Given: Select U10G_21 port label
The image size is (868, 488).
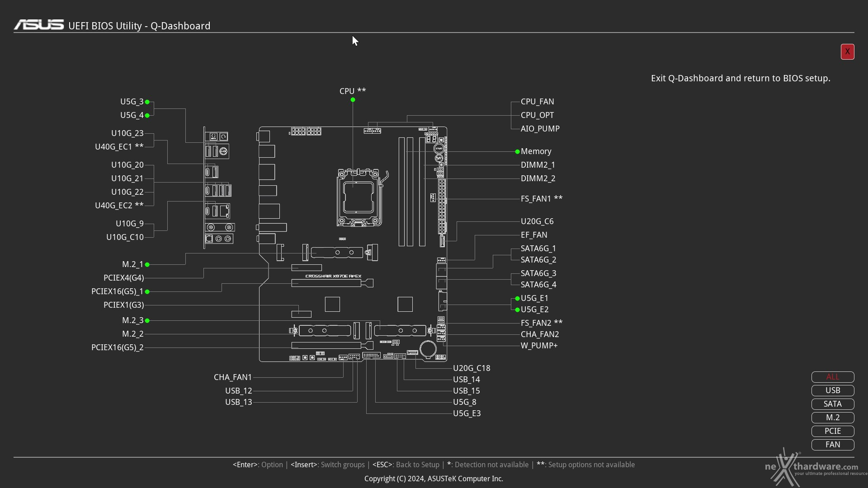Looking at the screenshot, I should [127, 178].
